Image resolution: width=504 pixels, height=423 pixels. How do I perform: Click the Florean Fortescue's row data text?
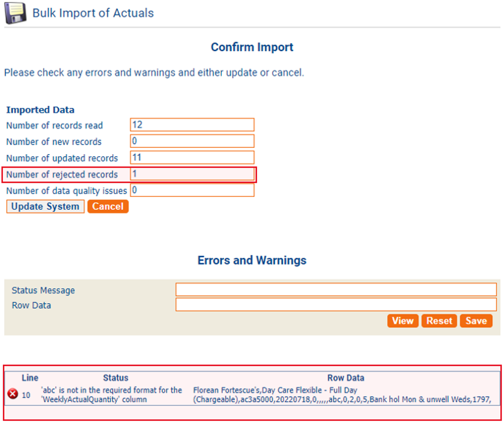click(342, 394)
